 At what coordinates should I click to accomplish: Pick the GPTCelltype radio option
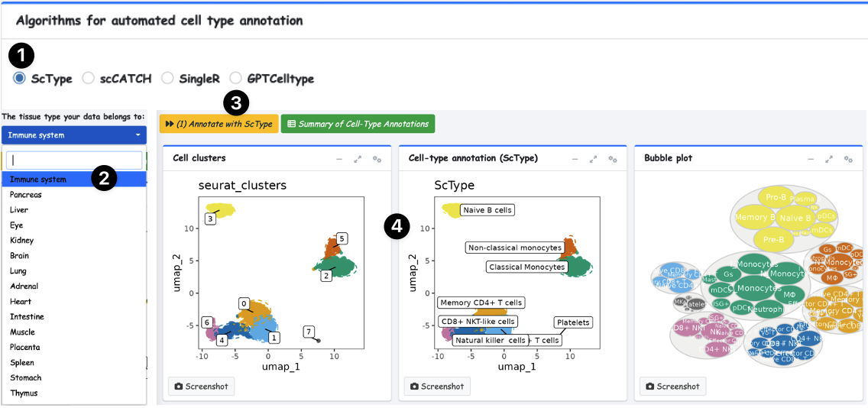click(x=235, y=78)
